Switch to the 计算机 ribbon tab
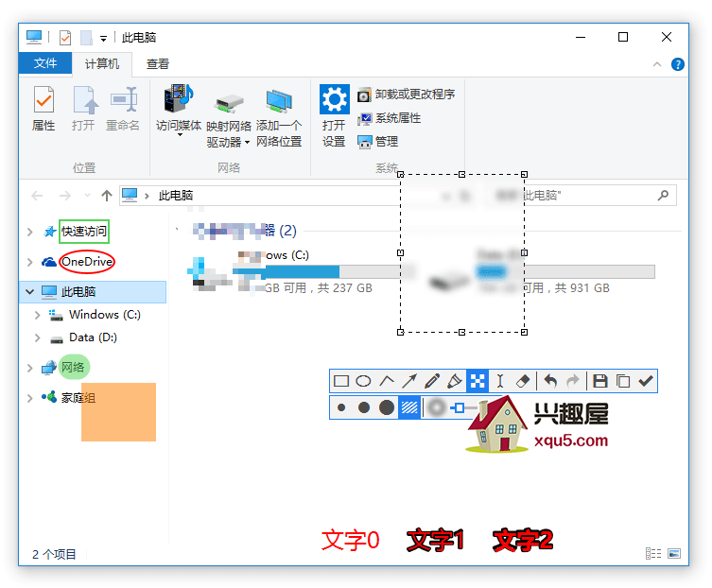712x588 pixels. click(x=102, y=64)
